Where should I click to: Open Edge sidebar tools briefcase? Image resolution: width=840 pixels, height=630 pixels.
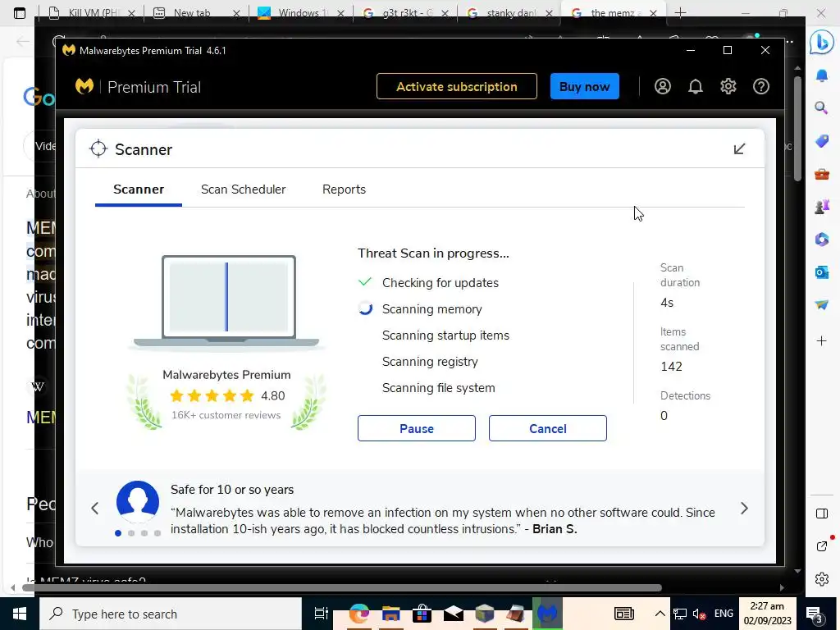[x=821, y=174]
